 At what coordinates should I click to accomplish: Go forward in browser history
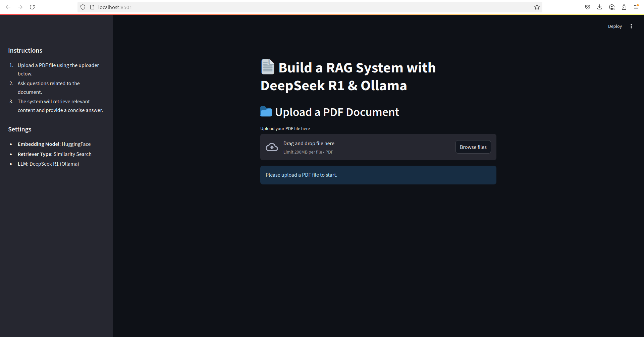20,7
